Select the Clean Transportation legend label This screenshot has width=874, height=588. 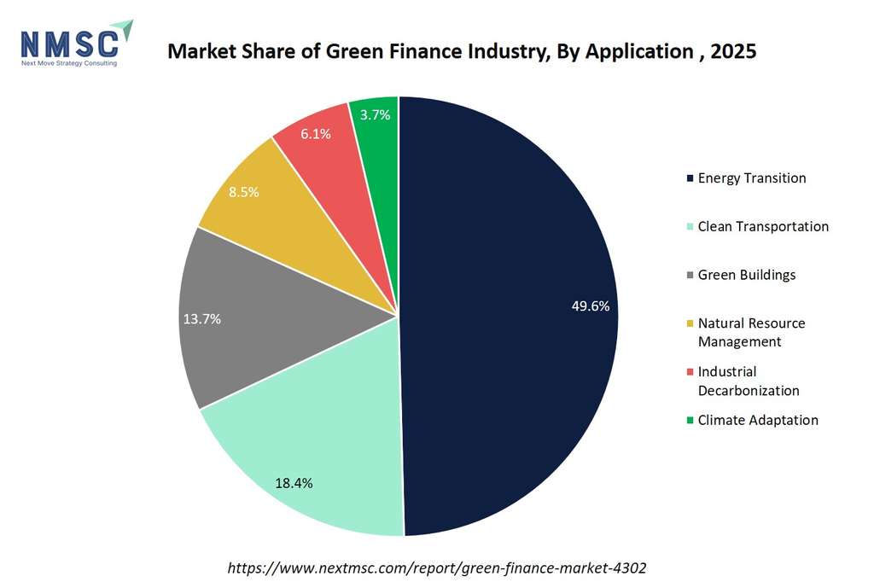click(x=763, y=227)
